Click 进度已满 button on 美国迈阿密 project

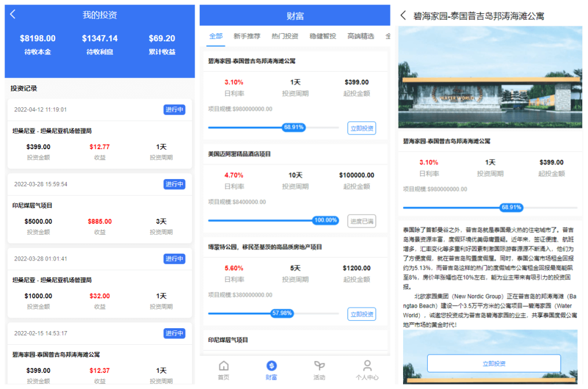coord(362,221)
